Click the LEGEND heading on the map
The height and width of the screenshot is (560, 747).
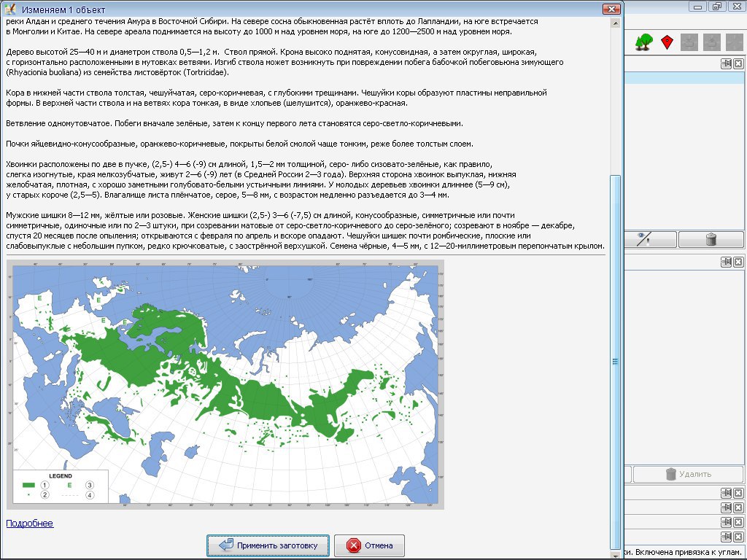pyautogui.click(x=61, y=475)
